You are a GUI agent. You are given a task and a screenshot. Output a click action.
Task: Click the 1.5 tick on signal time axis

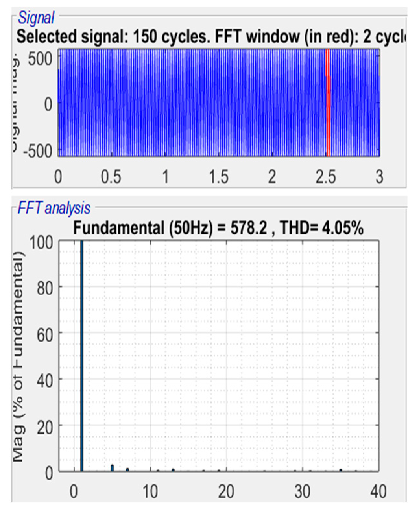click(x=219, y=177)
